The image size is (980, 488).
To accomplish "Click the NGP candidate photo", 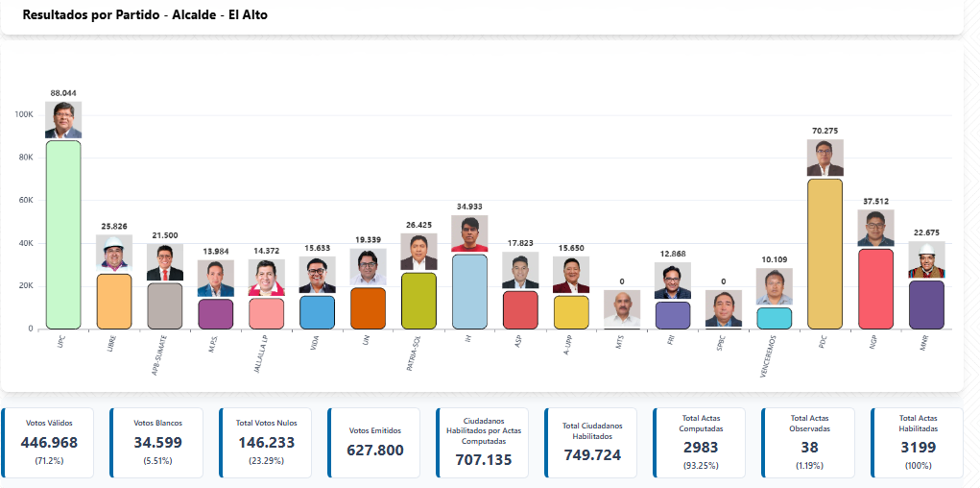I will click(875, 229).
